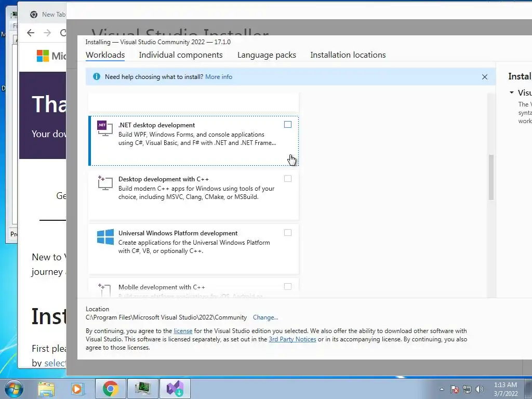Click the volume speaker tray icon
This screenshot has height=399, width=532.
(x=480, y=389)
